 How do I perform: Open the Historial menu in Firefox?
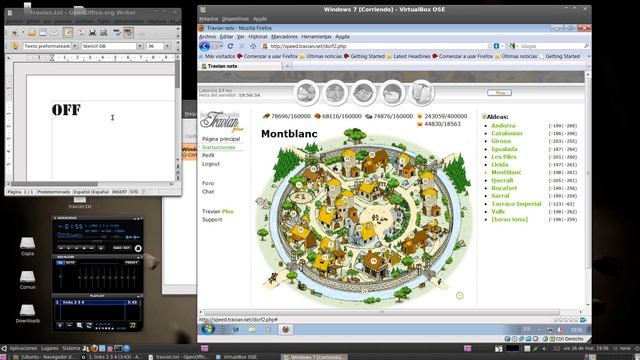coord(258,37)
